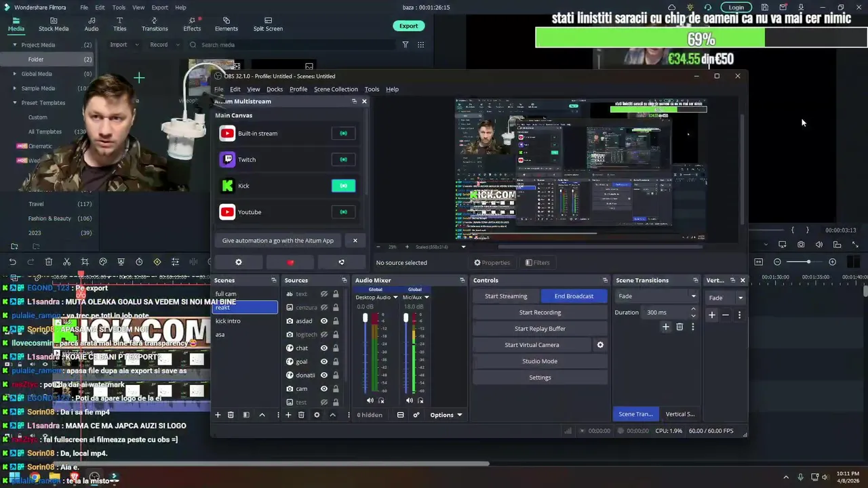Mute Mic/Aux speaker icon
Viewport: 868px width, 488px height.
410,401
